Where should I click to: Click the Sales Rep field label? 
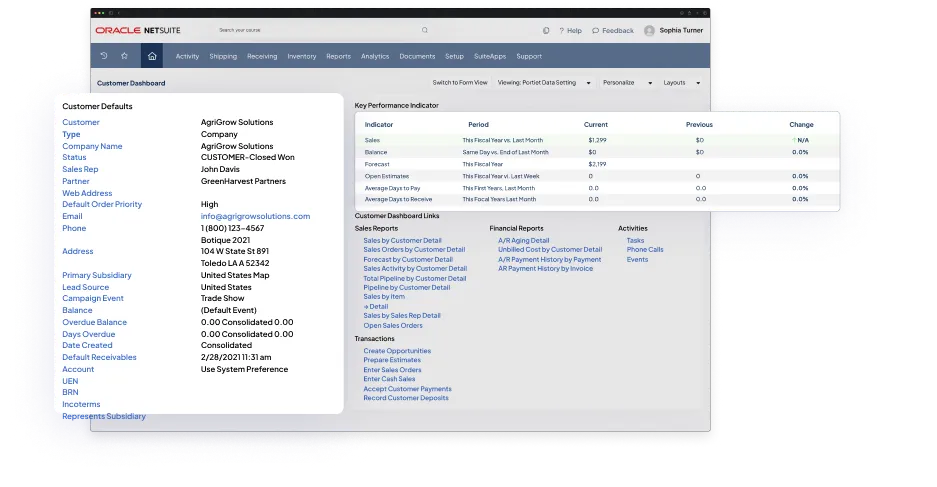pos(80,169)
